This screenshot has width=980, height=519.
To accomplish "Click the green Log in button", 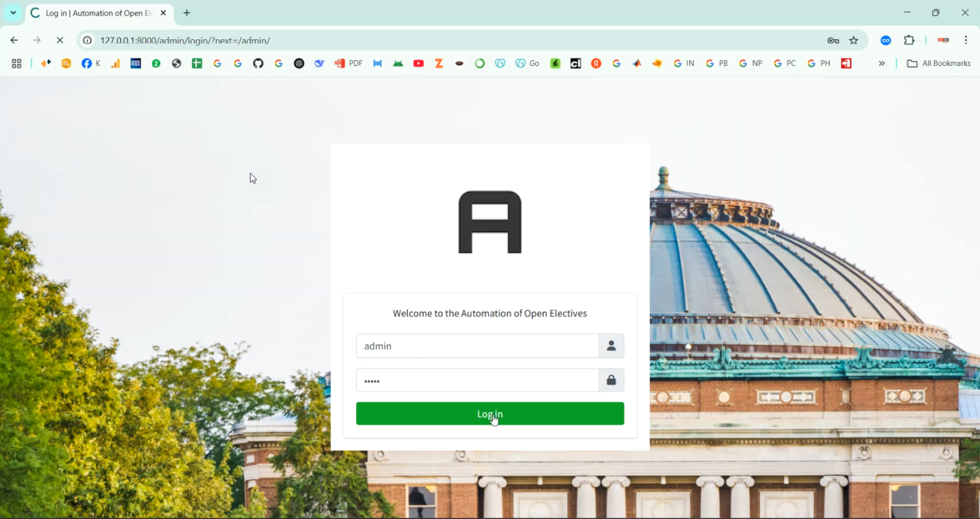I will point(489,414).
